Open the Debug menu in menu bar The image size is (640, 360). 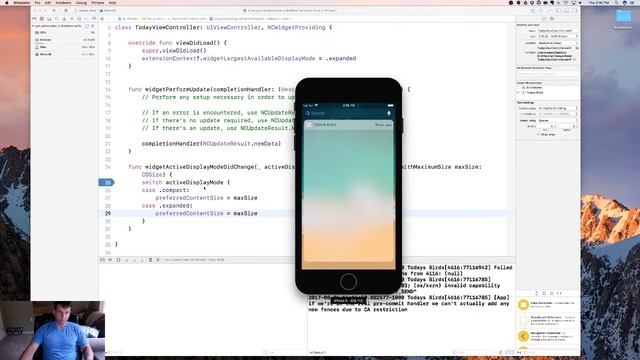(81, 2)
